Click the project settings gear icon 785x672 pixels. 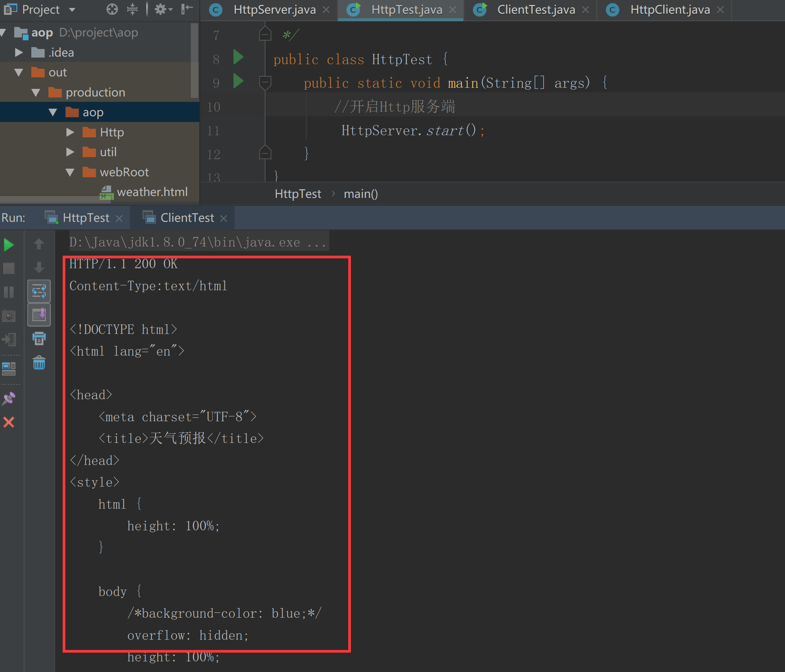point(161,9)
